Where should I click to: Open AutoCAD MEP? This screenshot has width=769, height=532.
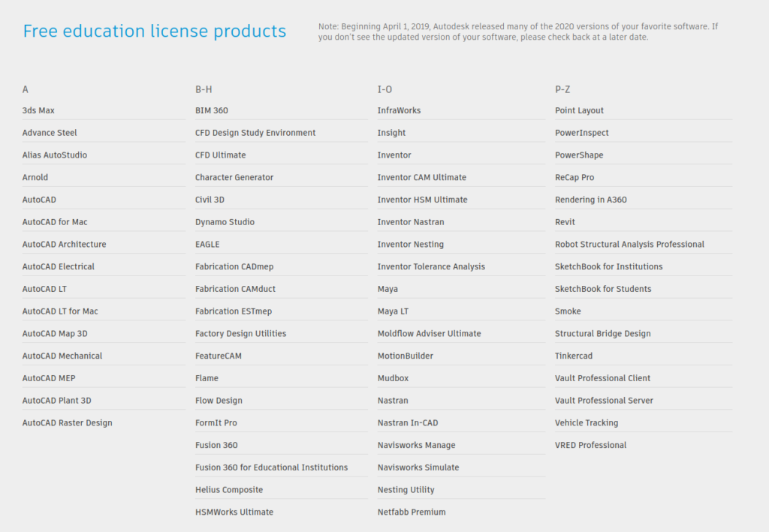[49, 378]
